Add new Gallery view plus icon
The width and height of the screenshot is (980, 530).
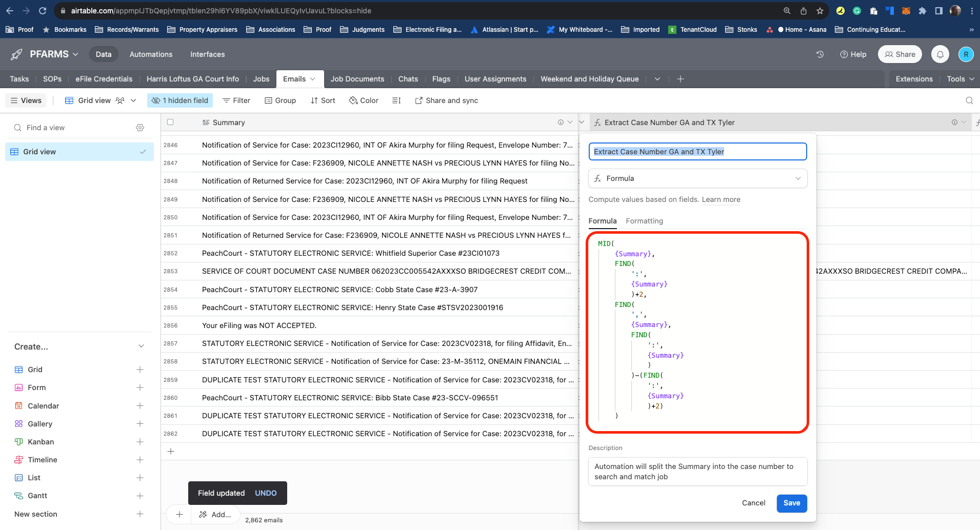139,424
